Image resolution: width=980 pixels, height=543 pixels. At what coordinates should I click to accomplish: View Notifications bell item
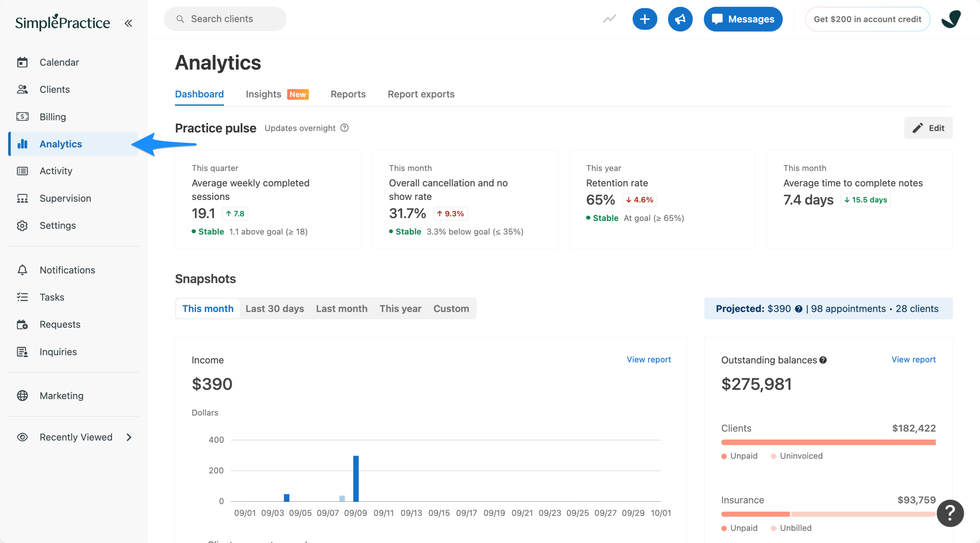[67, 270]
